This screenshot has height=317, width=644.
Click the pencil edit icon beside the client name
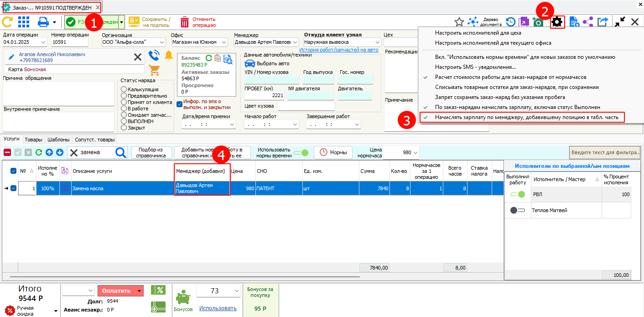click(12, 57)
